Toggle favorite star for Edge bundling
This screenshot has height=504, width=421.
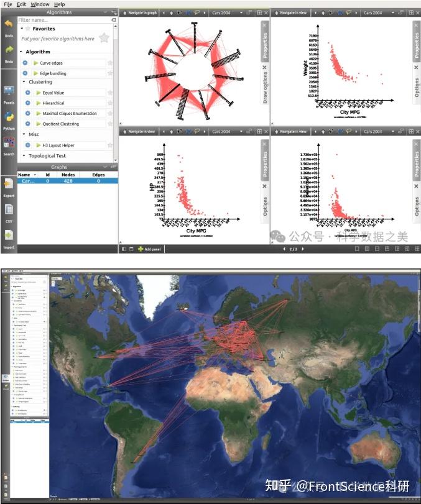click(x=110, y=73)
